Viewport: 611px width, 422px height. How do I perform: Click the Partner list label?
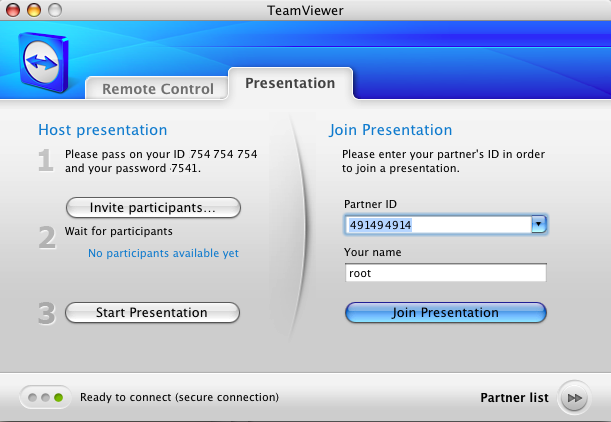point(514,397)
